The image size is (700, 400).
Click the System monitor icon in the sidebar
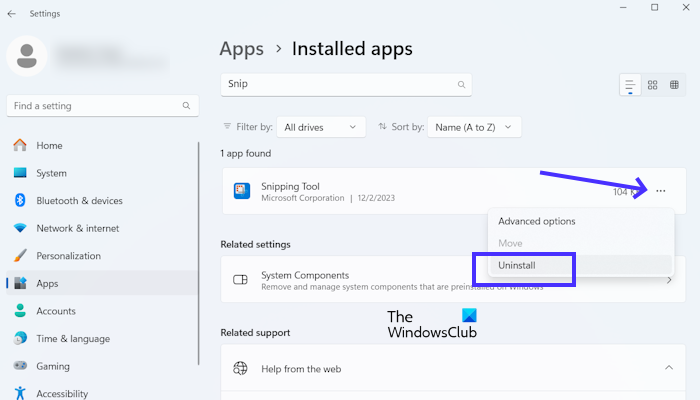(x=20, y=173)
